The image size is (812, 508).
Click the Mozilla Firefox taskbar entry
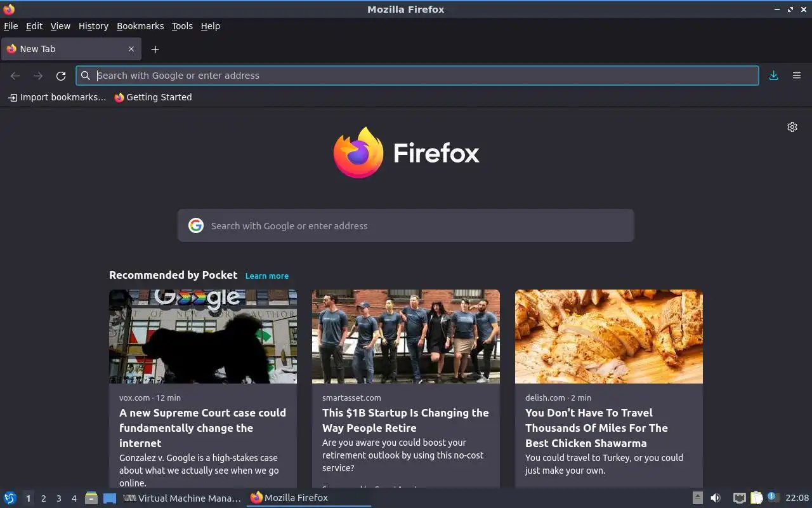[x=309, y=498]
